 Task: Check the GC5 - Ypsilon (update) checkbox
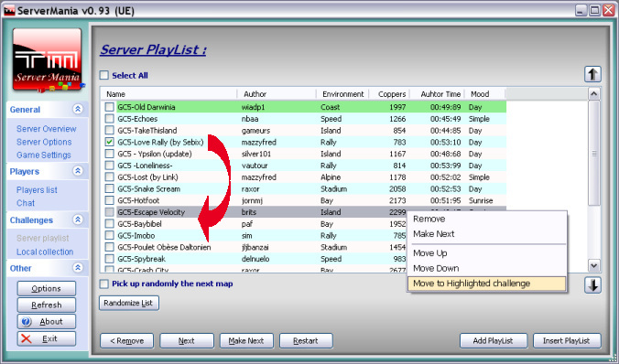(109, 154)
